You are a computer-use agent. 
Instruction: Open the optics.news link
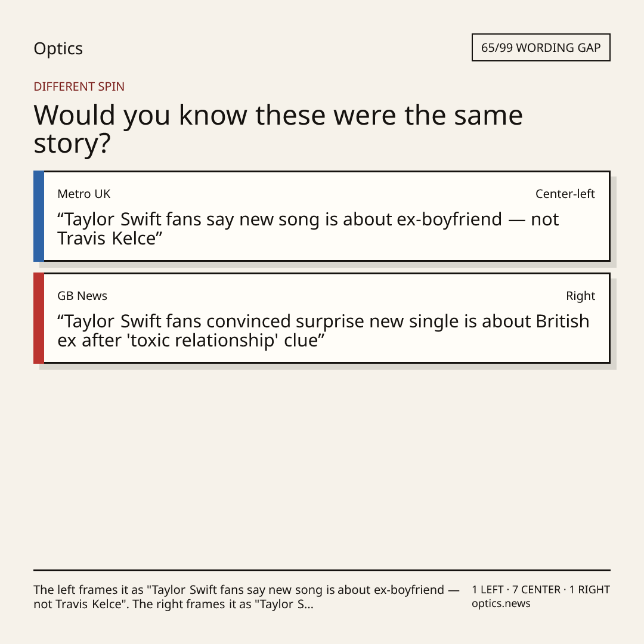[501, 603]
